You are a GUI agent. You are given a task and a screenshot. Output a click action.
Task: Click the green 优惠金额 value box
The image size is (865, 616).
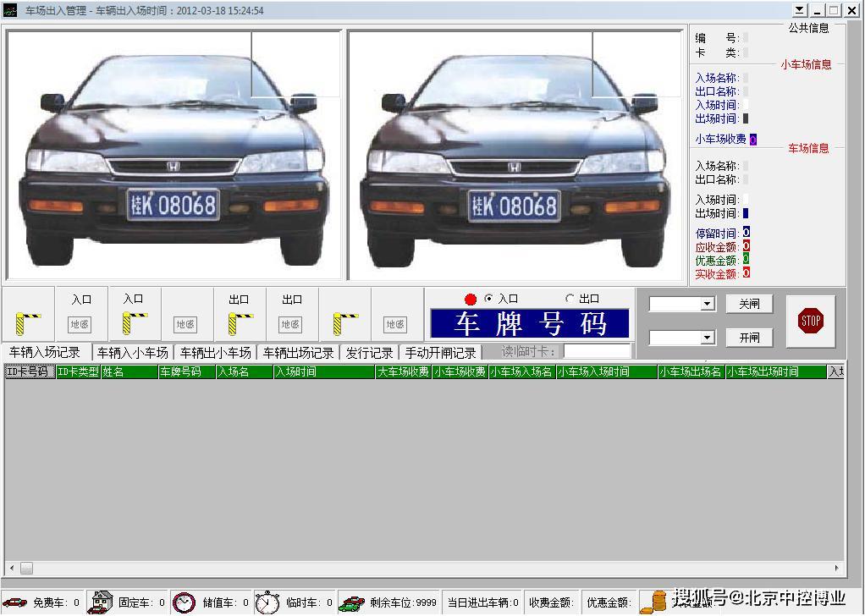coord(746,259)
